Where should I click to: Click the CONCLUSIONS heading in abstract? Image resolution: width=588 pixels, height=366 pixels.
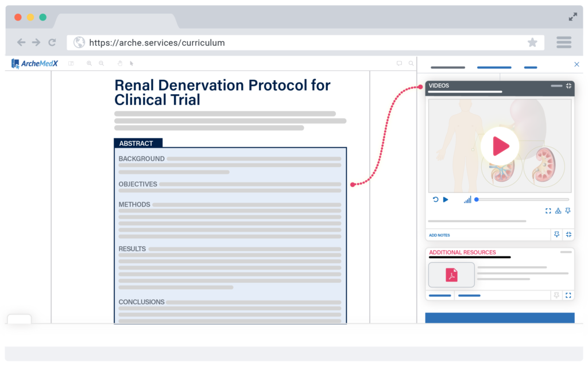coord(141,302)
